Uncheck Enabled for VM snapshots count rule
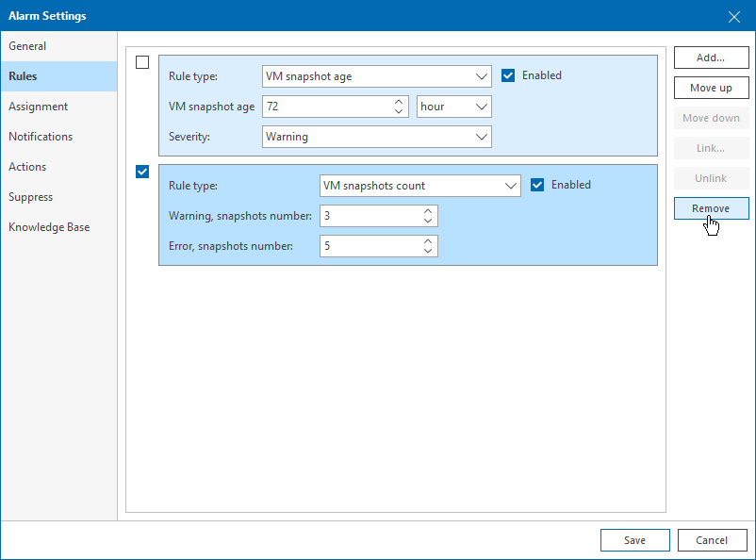Screen dimensions: 756x560 [537, 185]
